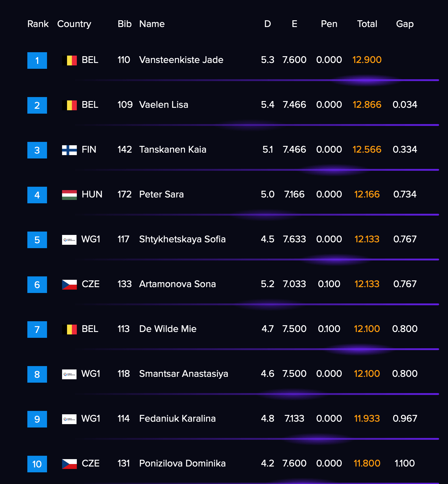
Task: Click Czech flag beside Ponizilova Dominika
Action: [69, 464]
